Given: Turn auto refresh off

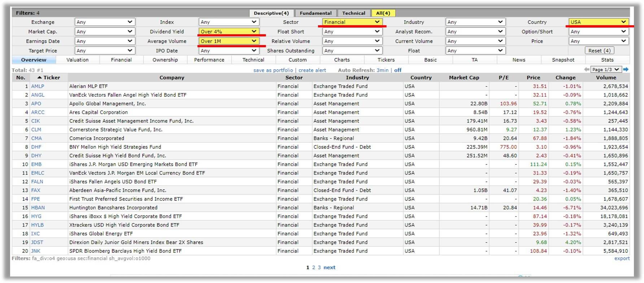Looking at the screenshot, I should 398,70.
